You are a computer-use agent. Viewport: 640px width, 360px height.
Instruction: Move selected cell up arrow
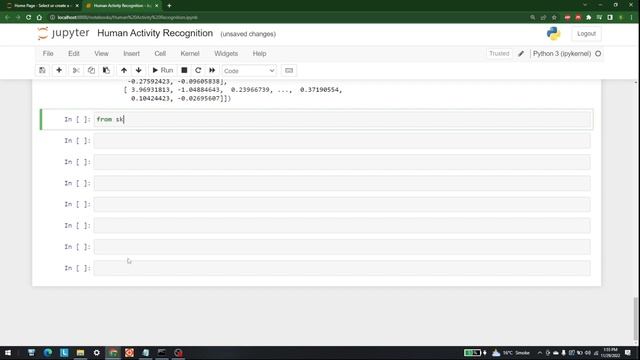tap(124, 70)
